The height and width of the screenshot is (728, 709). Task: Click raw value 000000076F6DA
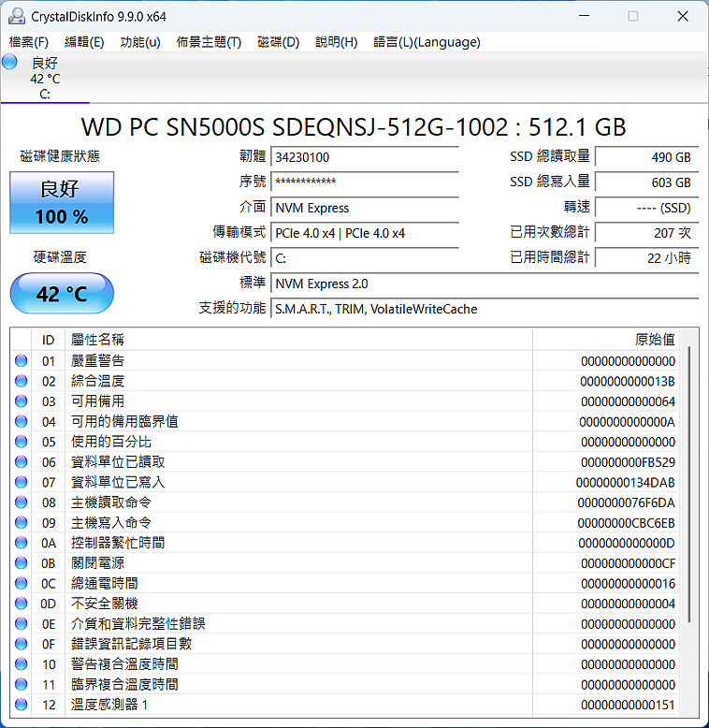[626, 502]
